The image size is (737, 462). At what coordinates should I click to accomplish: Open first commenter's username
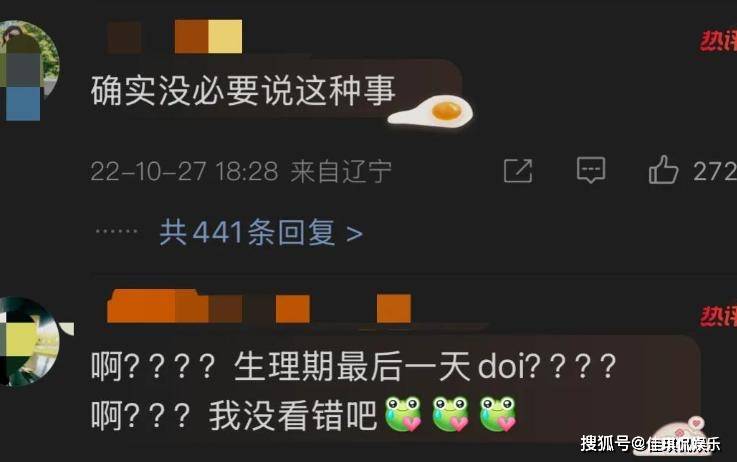175,37
